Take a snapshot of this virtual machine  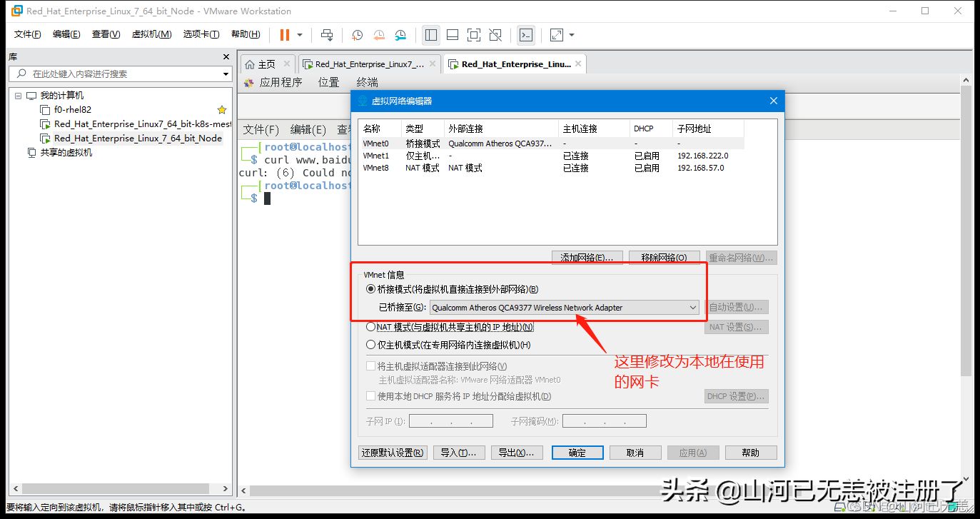(358, 34)
